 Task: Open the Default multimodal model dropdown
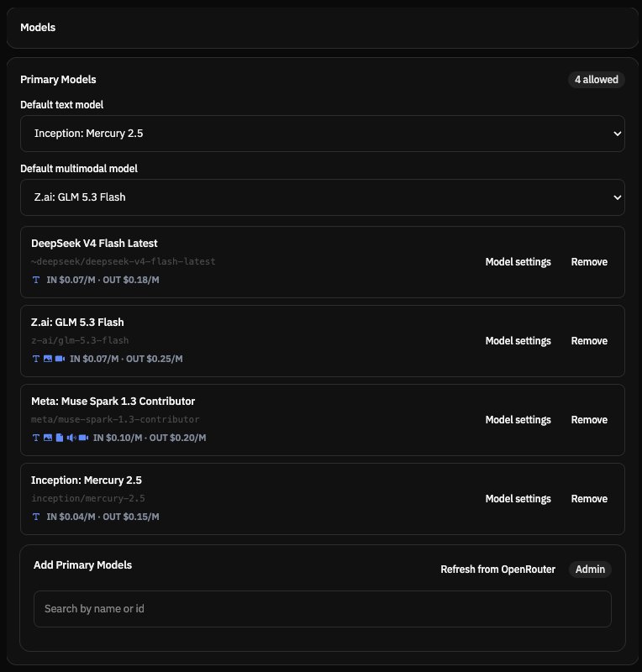323,197
